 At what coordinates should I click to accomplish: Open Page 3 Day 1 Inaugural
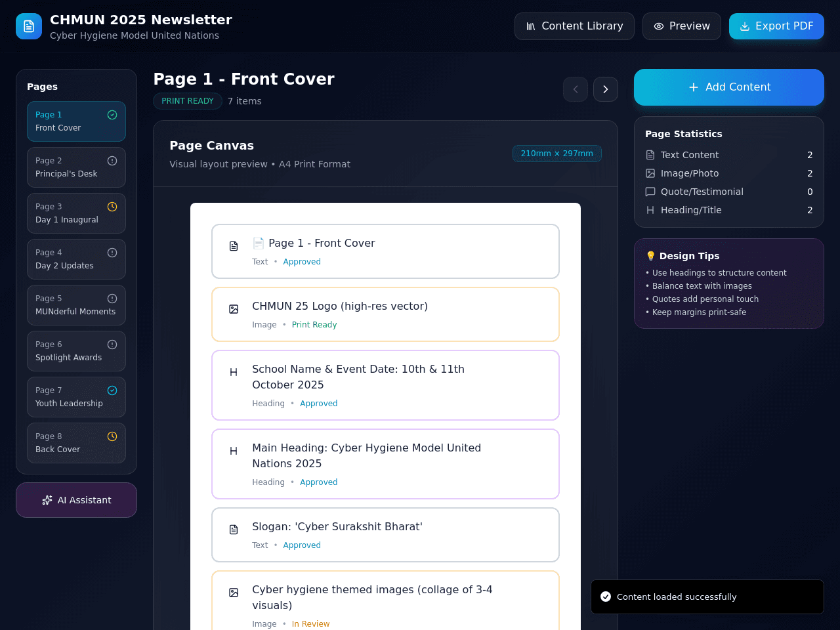pos(76,213)
